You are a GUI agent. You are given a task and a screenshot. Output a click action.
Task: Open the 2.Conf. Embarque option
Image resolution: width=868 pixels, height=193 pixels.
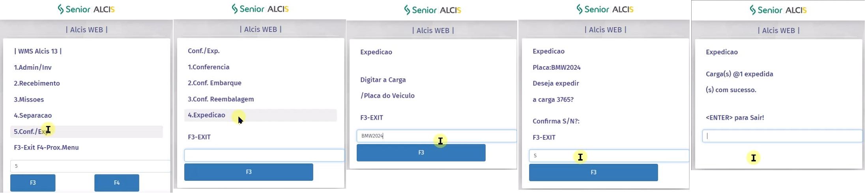[x=214, y=83]
